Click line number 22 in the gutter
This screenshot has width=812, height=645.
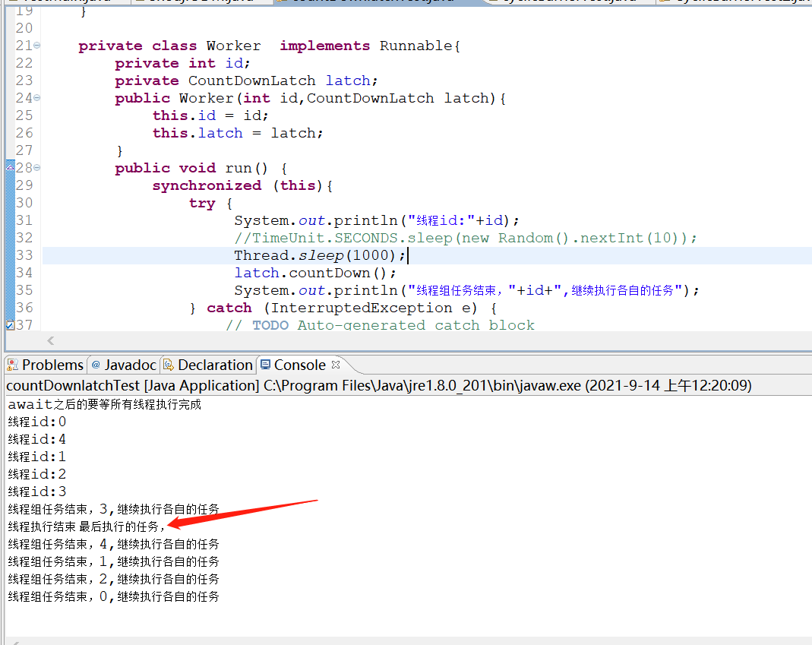click(24, 63)
